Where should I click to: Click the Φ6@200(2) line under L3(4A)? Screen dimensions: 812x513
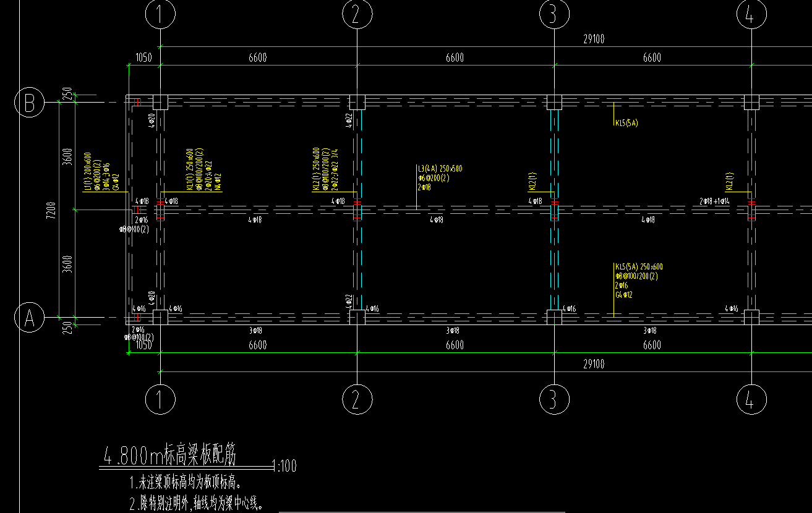point(434,178)
